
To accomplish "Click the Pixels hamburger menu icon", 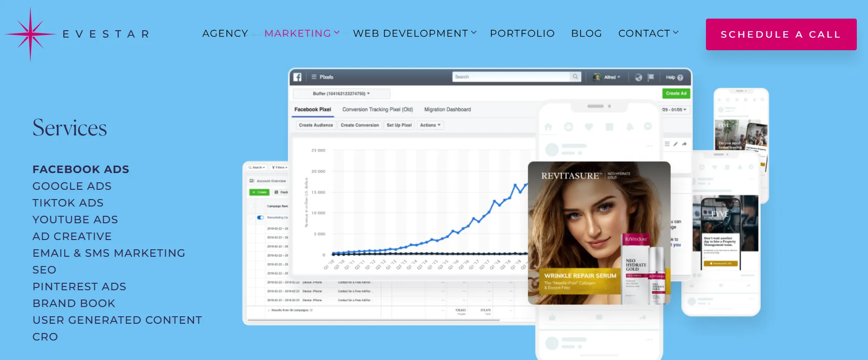I will pos(314,77).
